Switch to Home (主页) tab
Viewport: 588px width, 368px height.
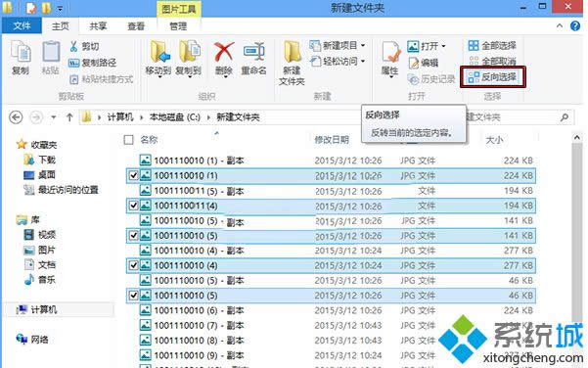pyautogui.click(x=61, y=25)
